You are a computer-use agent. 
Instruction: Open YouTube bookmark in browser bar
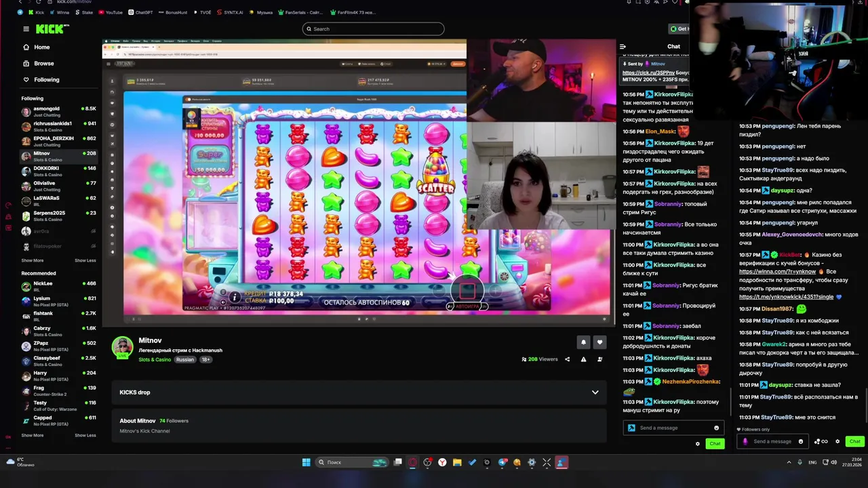[111, 12]
